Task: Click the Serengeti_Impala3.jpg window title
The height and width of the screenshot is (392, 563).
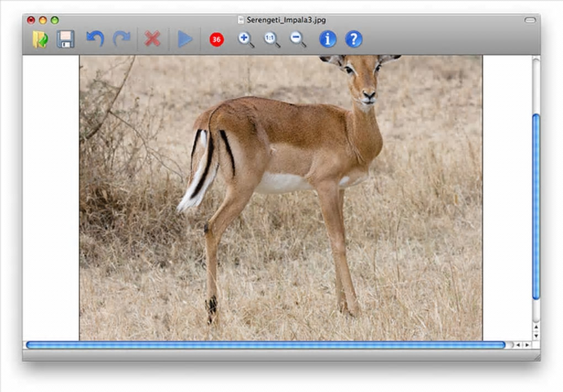Action: click(x=286, y=20)
